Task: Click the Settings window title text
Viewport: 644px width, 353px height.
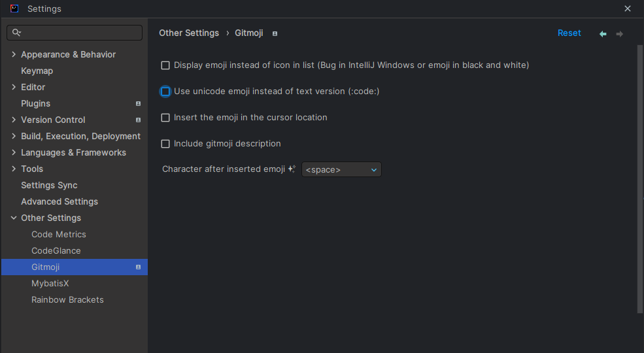Action: [x=44, y=8]
